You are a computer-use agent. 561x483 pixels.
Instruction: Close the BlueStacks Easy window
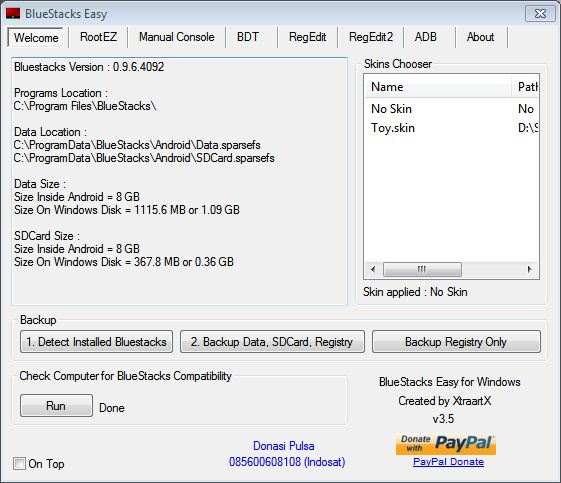pos(540,14)
